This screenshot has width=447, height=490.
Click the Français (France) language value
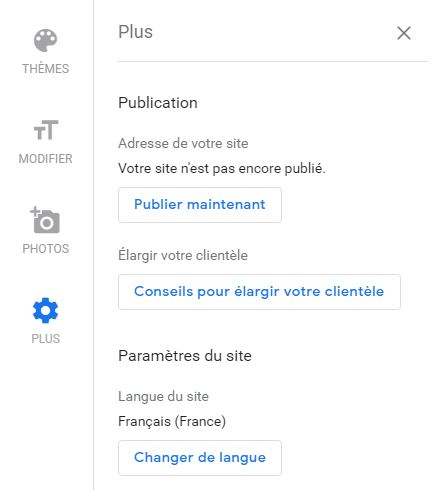(172, 421)
